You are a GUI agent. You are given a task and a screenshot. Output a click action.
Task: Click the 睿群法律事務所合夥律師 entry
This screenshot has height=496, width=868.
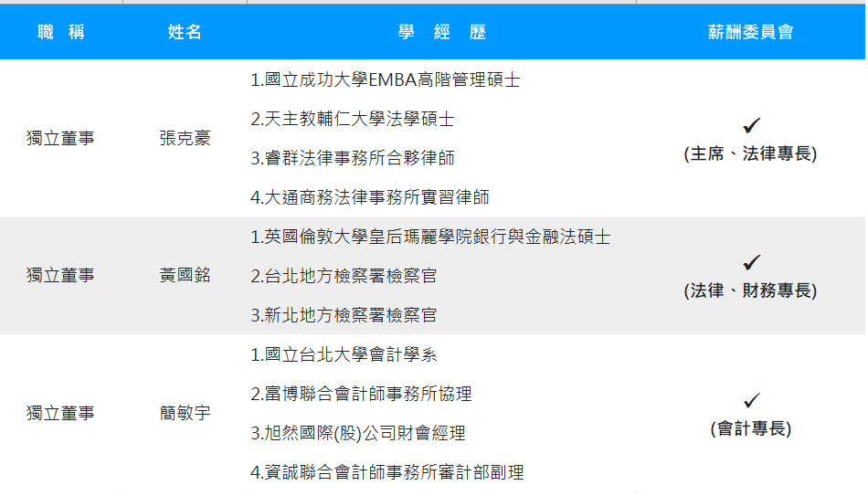(352, 158)
